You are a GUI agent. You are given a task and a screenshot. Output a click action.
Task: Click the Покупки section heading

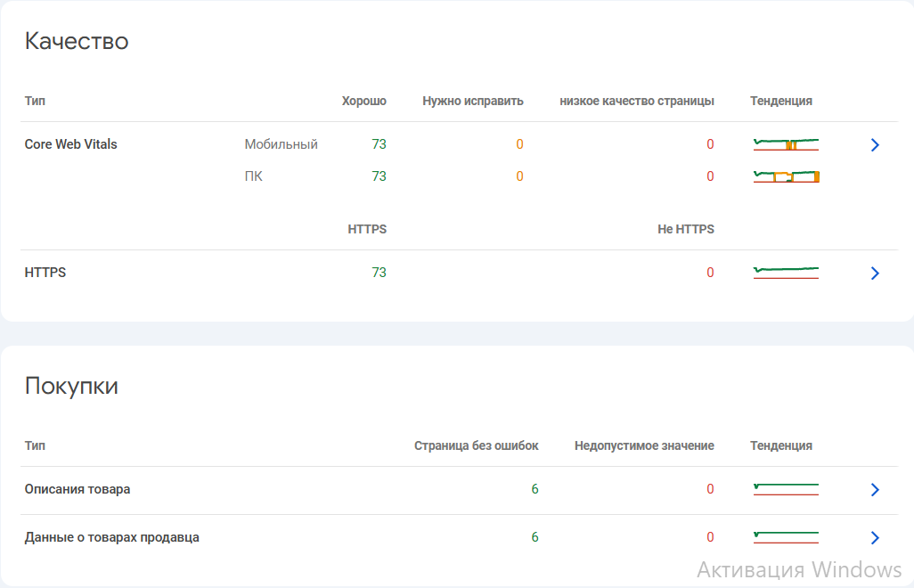point(71,386)
